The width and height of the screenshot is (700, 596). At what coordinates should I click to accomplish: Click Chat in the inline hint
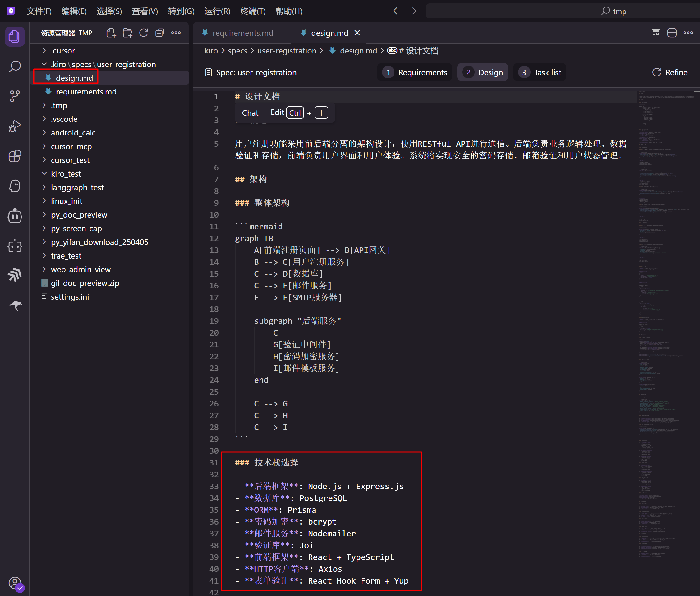point(250,113)
